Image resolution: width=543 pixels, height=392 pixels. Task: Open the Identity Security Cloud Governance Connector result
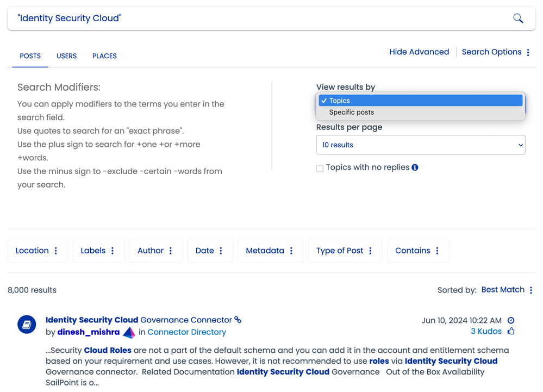(139, 320)
